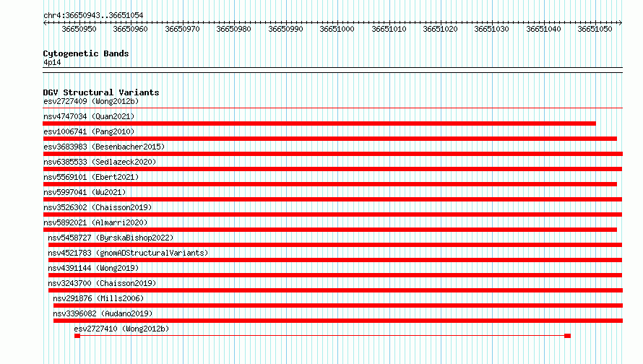The height and width of the screenshot is (364, 643).
Task: Click the red bar under nsv4391144 (Wong2019)
Action: pos(335,275)
